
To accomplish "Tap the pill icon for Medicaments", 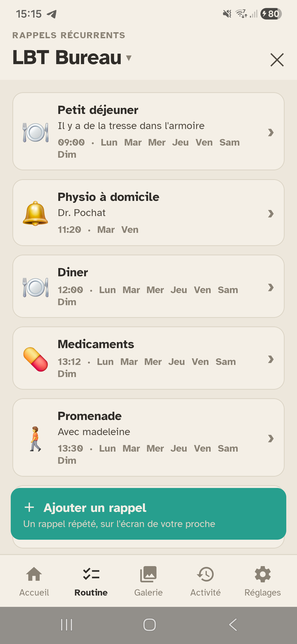I will coord(35,359).
